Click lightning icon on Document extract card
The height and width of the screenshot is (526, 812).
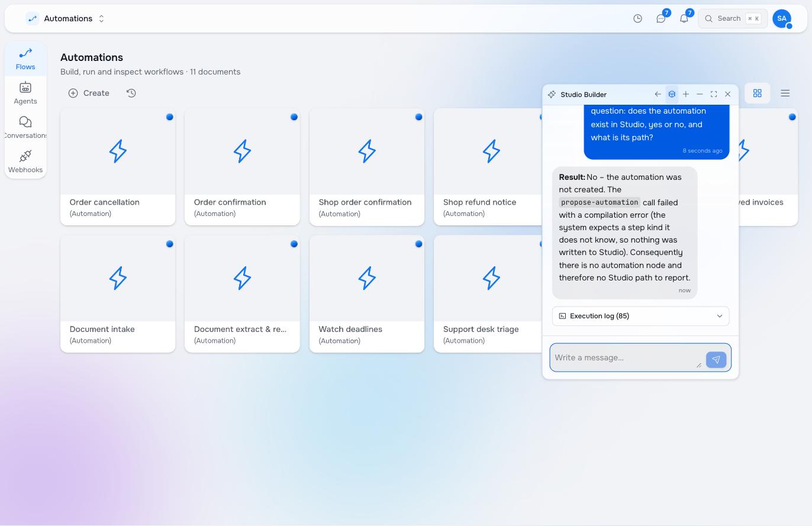point(242,278)
